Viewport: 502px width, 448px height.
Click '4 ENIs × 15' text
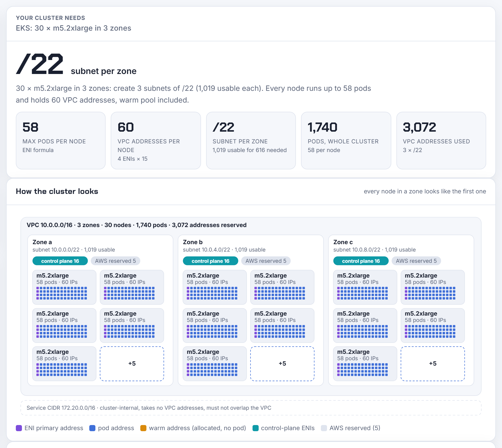pyautogui.click(x=133, y=159)
